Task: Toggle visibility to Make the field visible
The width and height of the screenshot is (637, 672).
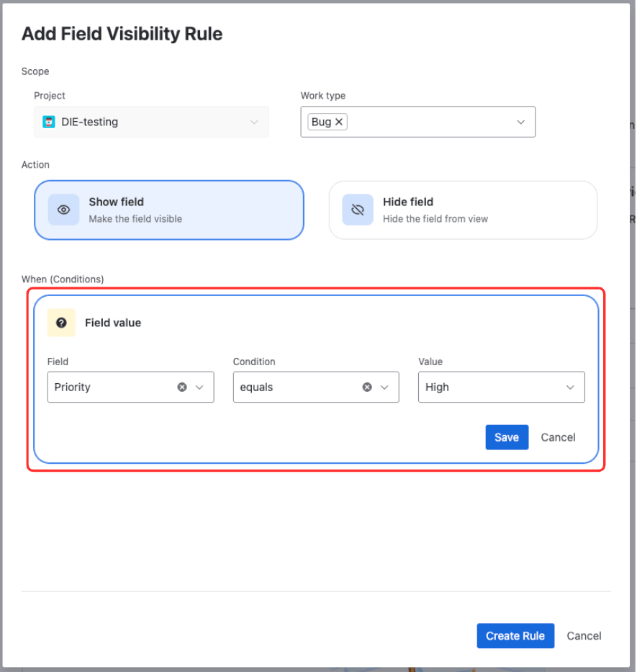Action: 169,210
